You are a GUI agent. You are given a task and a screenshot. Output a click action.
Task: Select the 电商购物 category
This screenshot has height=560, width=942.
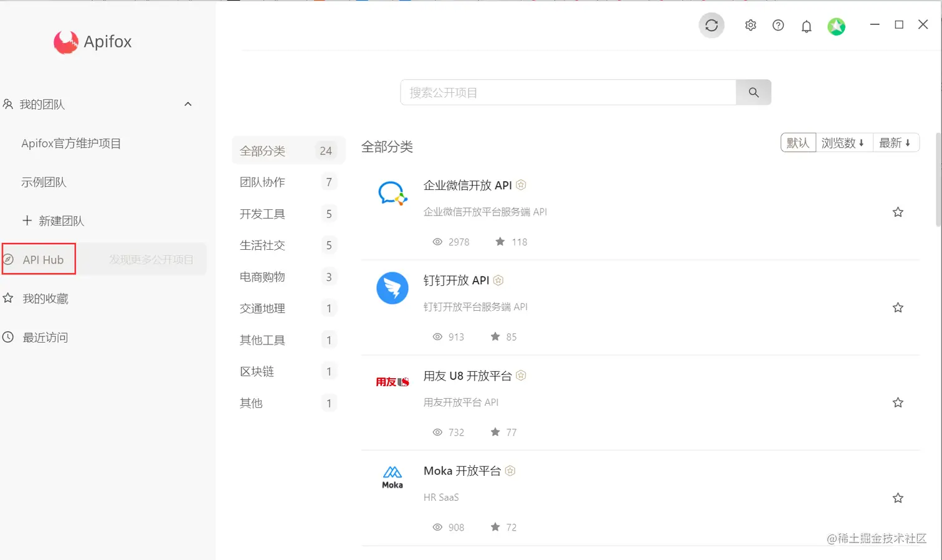point(262,277)
